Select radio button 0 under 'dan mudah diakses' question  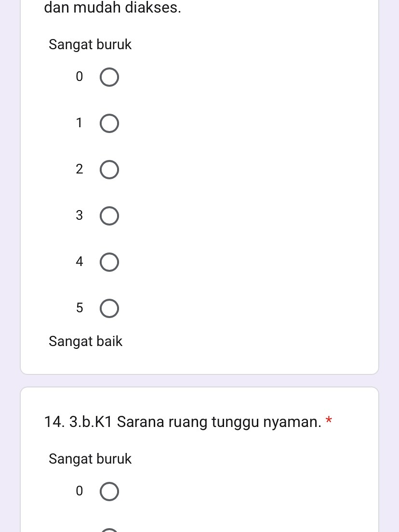pyautogui.click(x=109, y=78)
